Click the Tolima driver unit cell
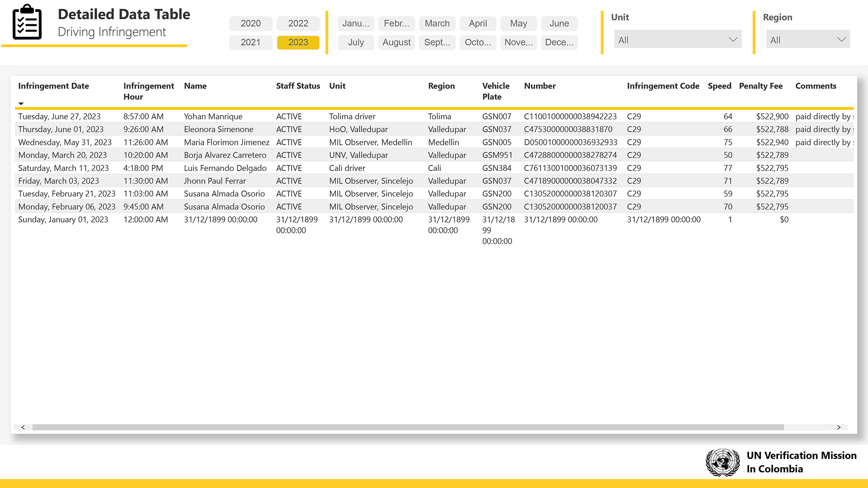This screenshot has width=868, height=488. (352, 116)
